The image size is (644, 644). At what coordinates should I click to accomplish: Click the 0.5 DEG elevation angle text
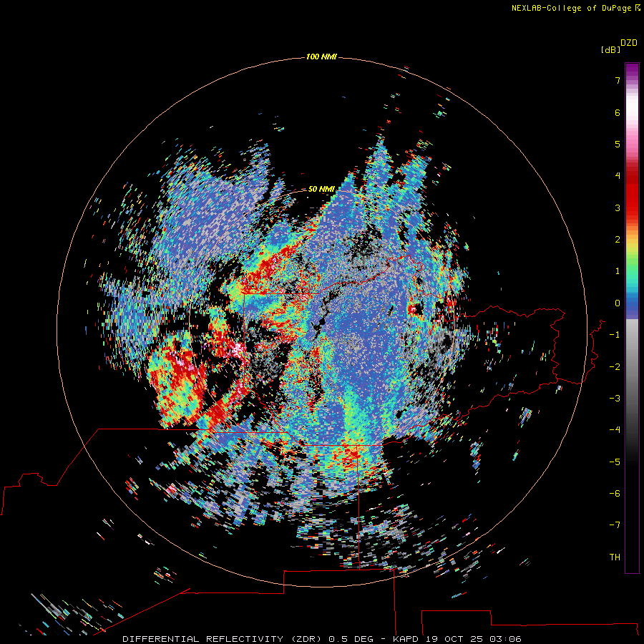351,639
